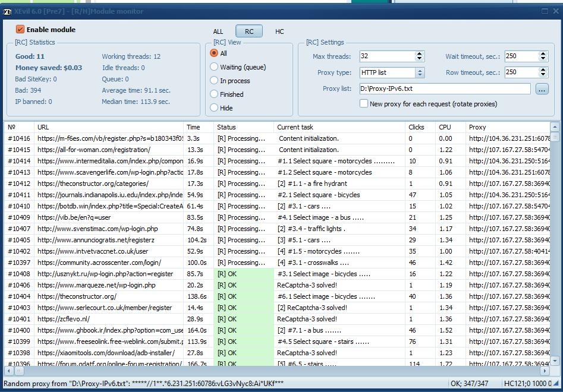Open proxy list file browse button
The width and height of the screenshot is (563, 392).
[542, 89]
